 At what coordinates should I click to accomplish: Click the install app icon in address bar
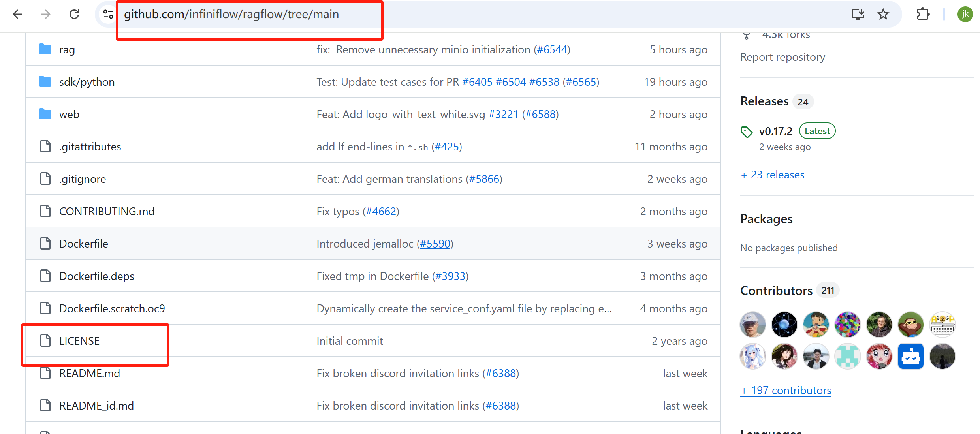click(x=858, y=15)
